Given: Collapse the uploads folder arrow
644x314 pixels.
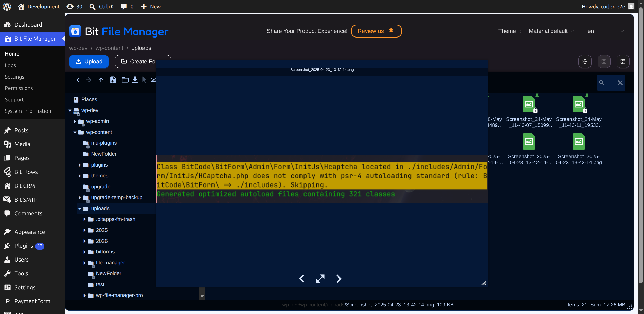Looking at the screenshot, I should 80,209.
